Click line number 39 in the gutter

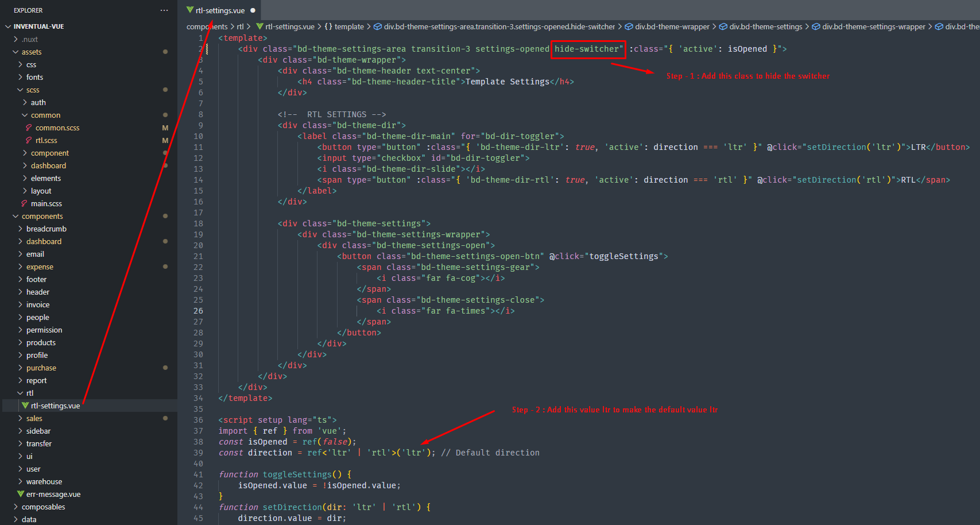[198, 453]
